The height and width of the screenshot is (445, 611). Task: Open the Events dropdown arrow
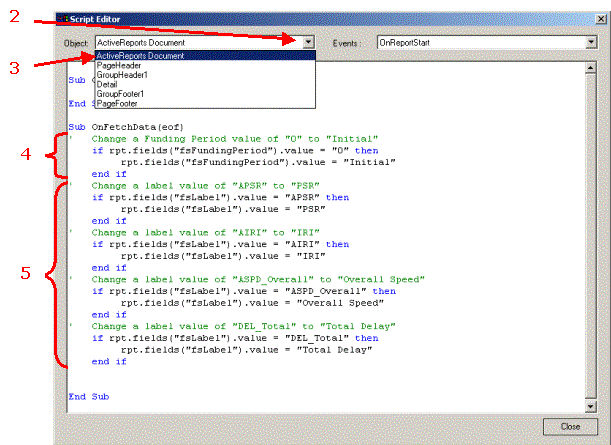coord(591,42)
